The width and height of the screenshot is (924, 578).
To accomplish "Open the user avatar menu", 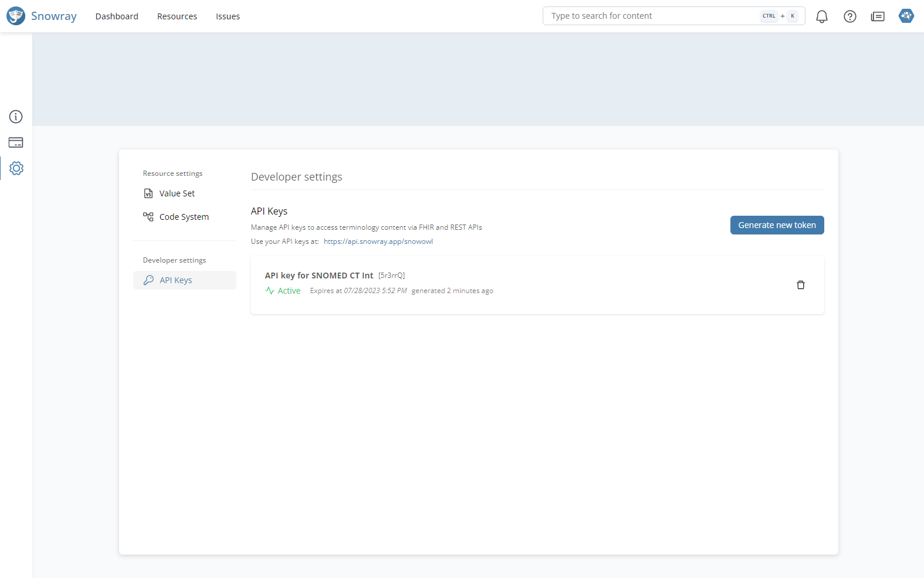I will point(906,16).
